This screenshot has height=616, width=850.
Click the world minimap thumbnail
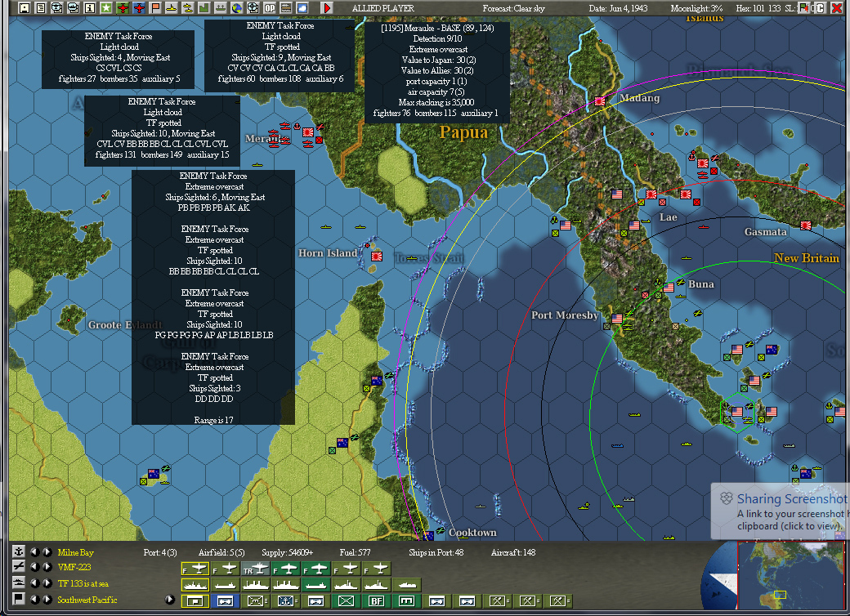coord(791,575)
